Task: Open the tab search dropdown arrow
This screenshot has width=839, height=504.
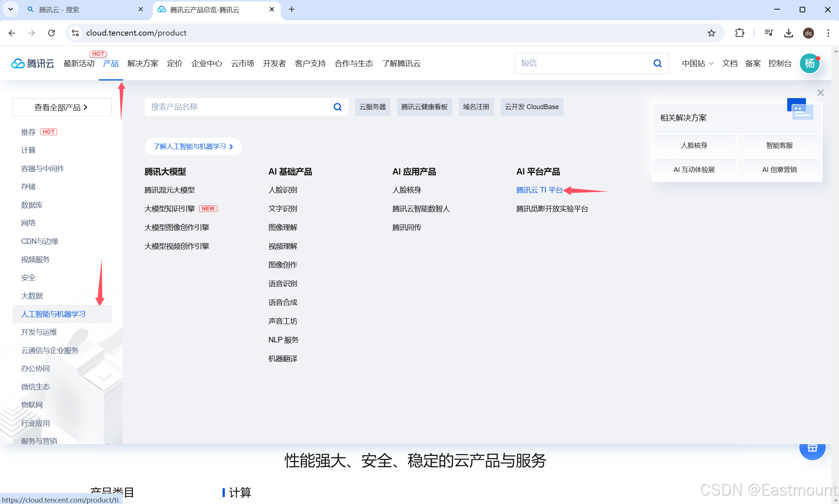Action: point(11,9)
